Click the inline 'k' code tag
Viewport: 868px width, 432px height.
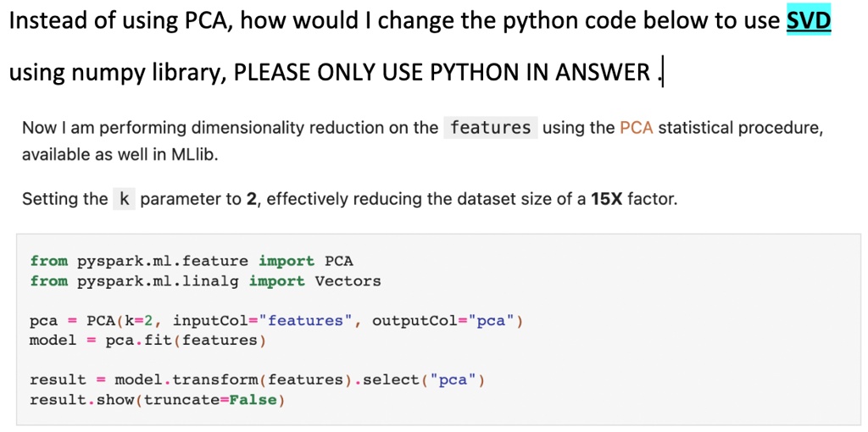124,198
